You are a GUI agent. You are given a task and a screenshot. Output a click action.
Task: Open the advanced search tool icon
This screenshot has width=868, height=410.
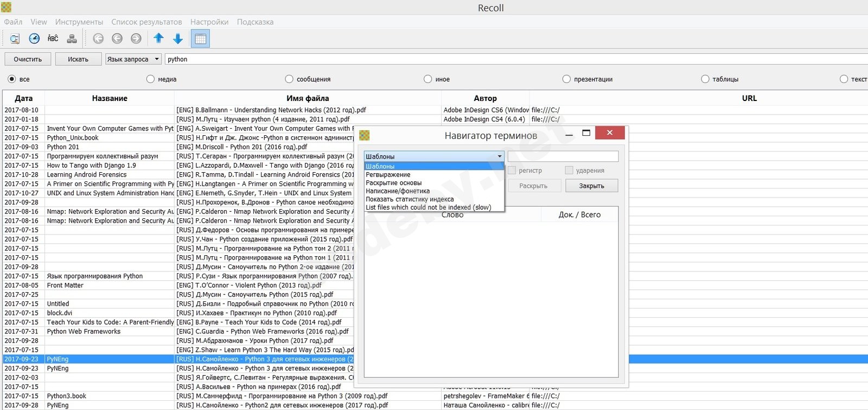click(15, 39)
